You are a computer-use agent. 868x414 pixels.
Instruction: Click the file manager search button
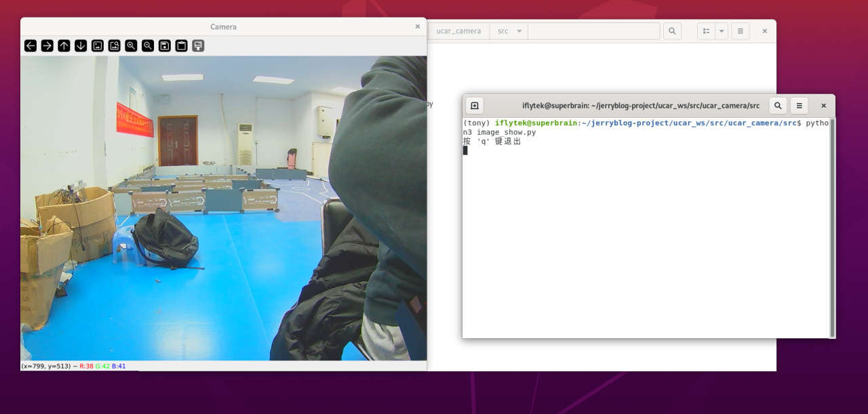(x=672, y=31)
